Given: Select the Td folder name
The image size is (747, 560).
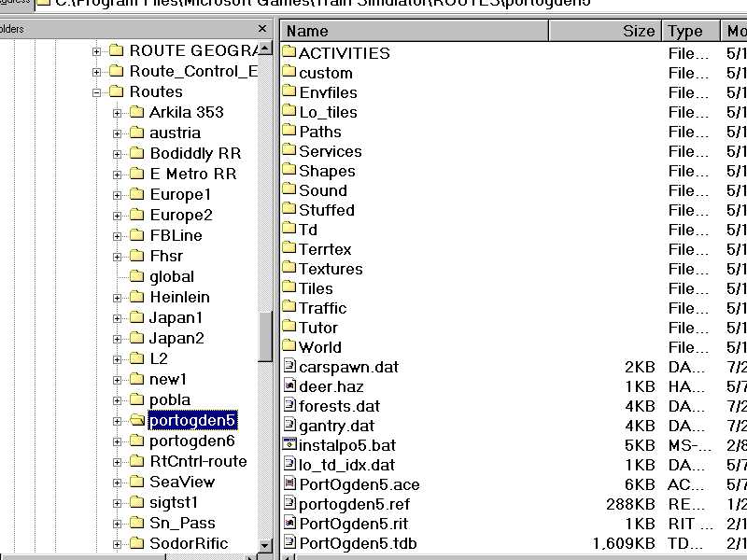Looking at the screenshot, I should pos(308,230).
